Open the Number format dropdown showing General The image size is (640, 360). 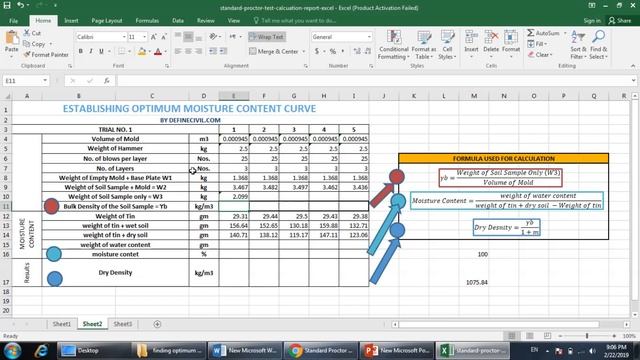tap(369, 37)
